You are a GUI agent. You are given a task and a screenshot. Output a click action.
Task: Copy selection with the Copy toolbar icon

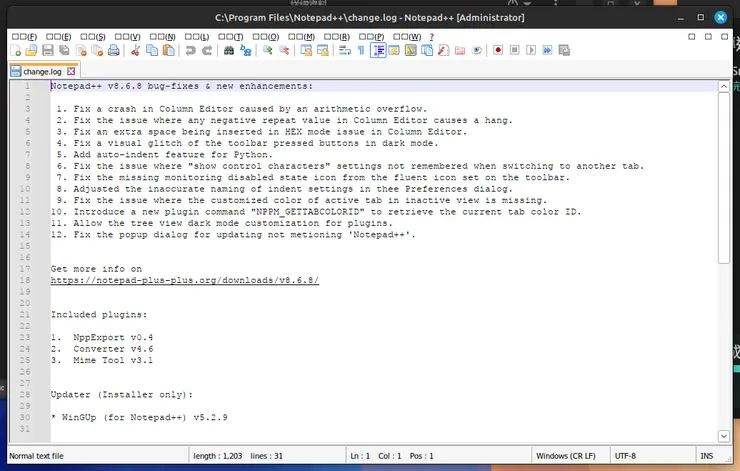tap(152, 50)
